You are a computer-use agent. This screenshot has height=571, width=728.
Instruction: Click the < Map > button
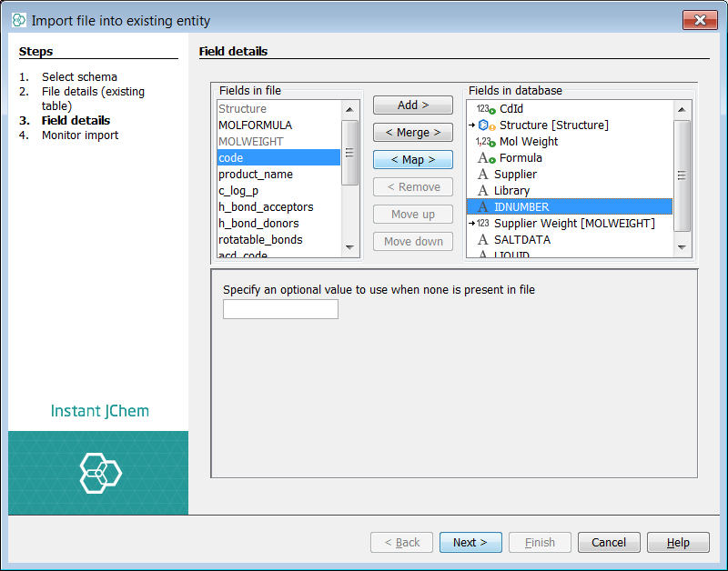pos(413,160)
